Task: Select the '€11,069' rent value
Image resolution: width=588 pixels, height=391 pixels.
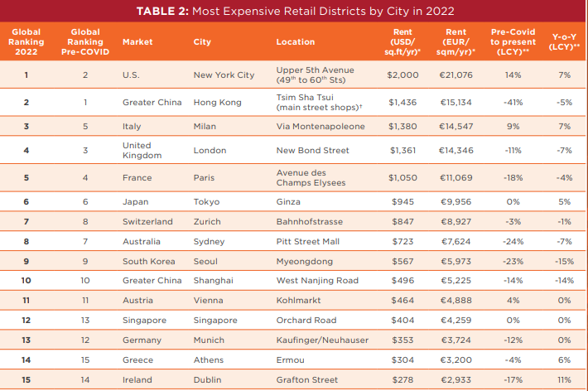Action: pos(456,177)
